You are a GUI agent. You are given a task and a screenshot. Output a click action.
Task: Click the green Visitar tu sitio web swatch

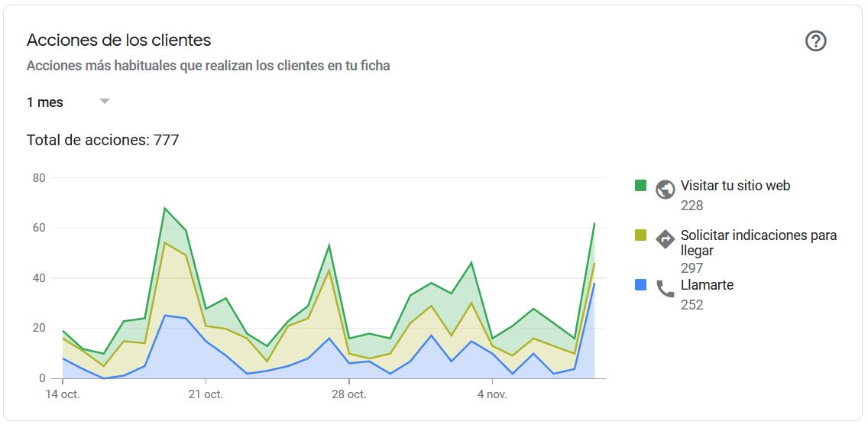[x=641, y=186]
